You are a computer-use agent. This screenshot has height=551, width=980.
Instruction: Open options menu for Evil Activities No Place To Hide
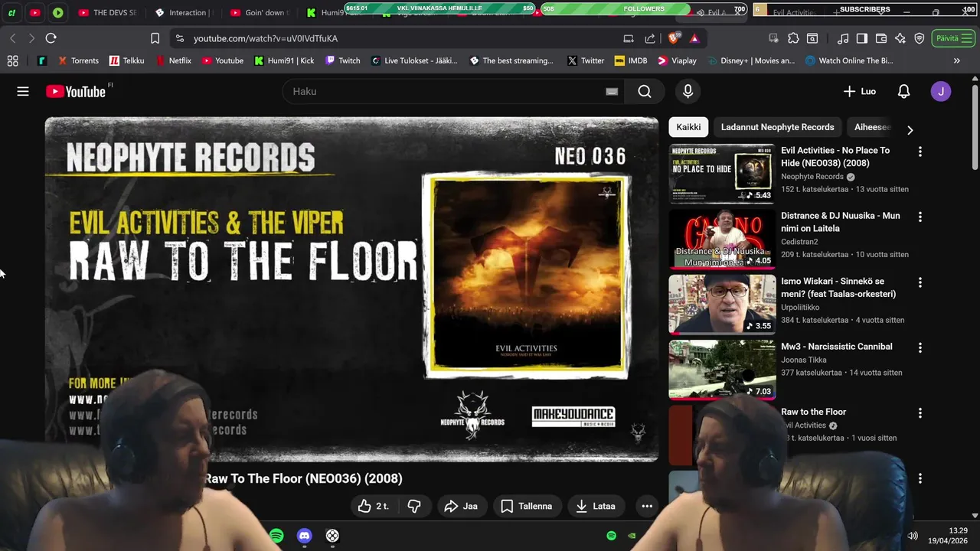[920, 152]
